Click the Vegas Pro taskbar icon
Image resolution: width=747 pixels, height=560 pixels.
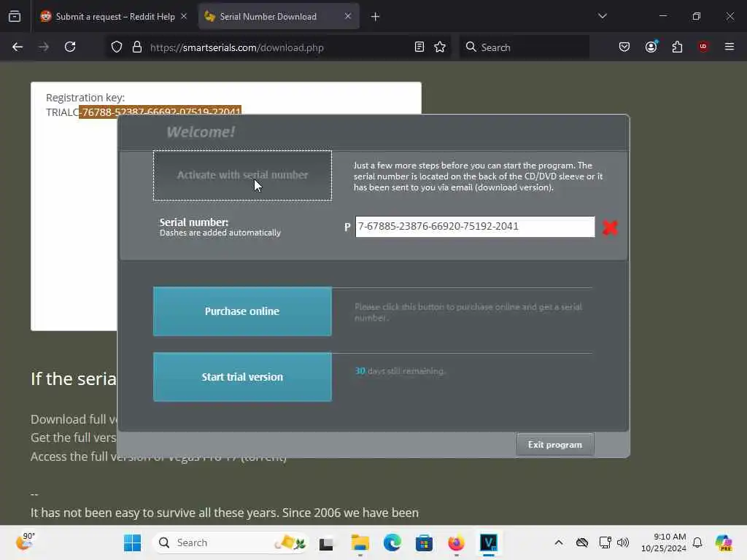click(489, 542)
